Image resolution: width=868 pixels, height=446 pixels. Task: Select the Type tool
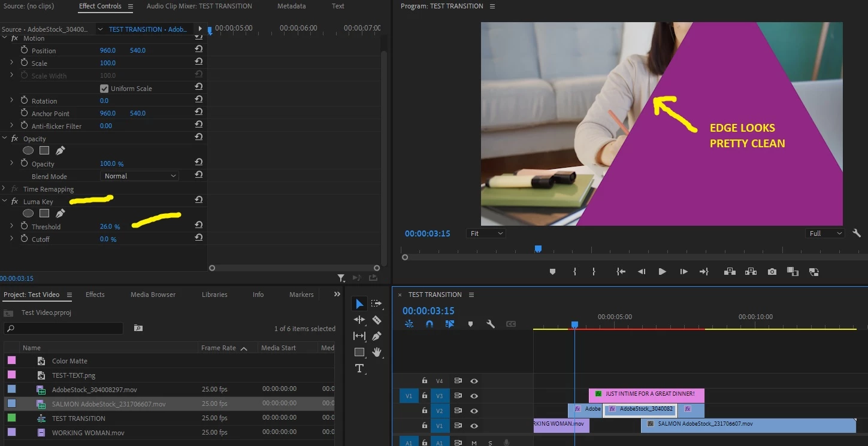(x=359, y=368)
